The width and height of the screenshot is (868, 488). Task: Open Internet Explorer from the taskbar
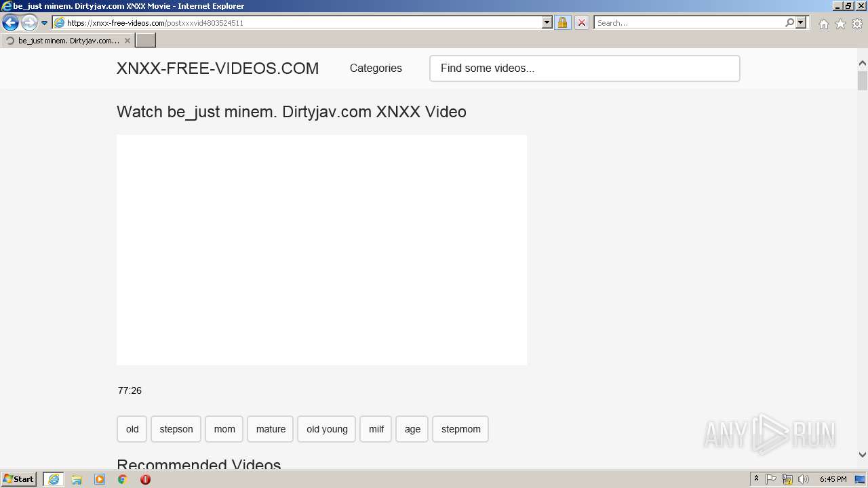[x=54, y=479]
